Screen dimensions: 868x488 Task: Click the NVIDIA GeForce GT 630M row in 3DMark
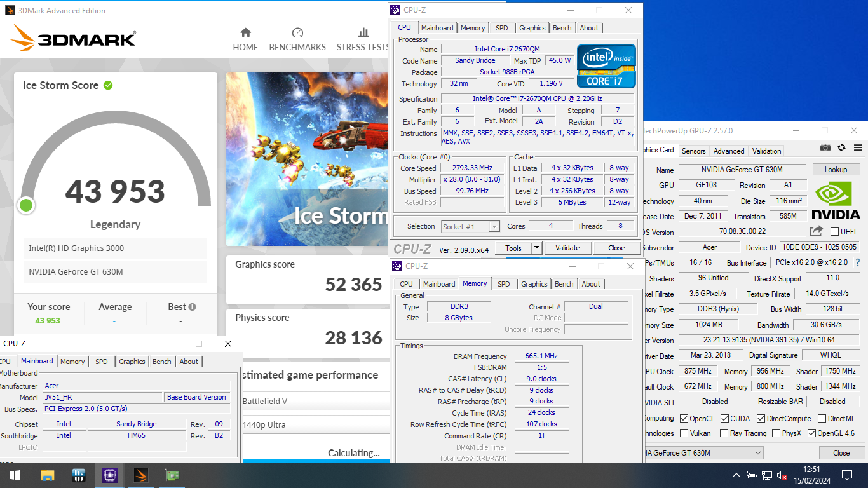point(115,272)
